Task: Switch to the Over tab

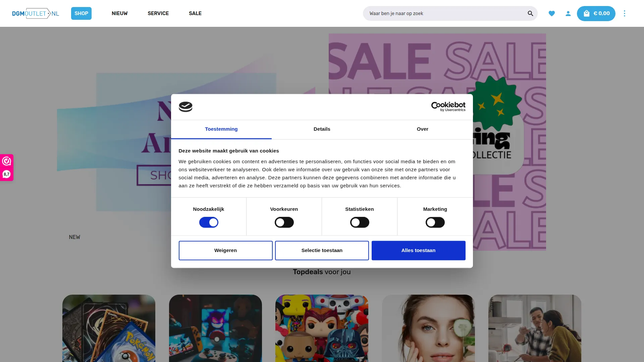Action: click(x=423, y=129)
